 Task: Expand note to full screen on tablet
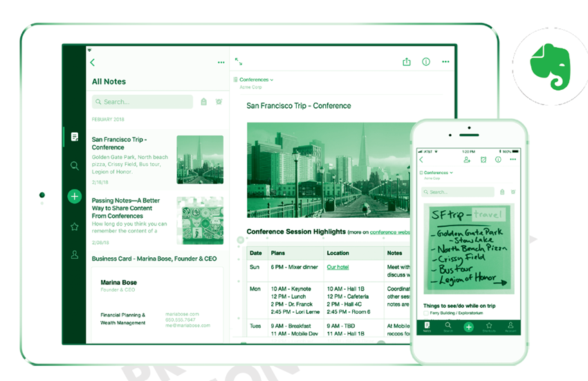coord(239,62)
